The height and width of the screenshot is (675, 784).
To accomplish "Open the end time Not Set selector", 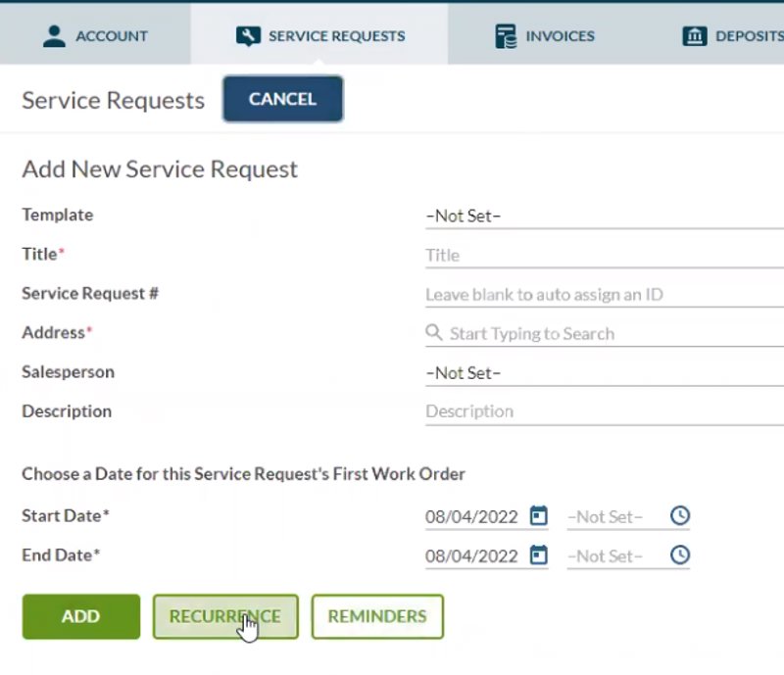I will 605,555.
